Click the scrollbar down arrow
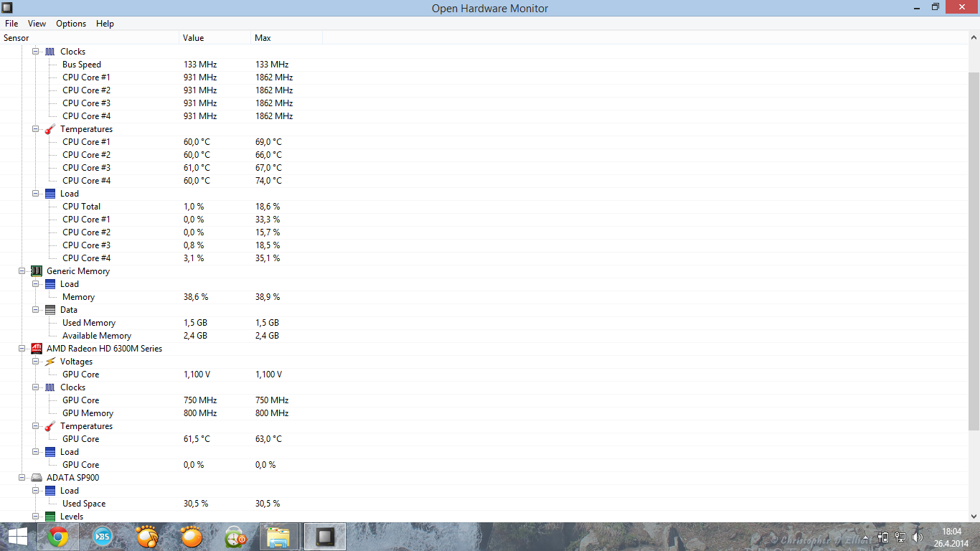The width and height of the screenshot is (980, 551). tap(974, 516)
